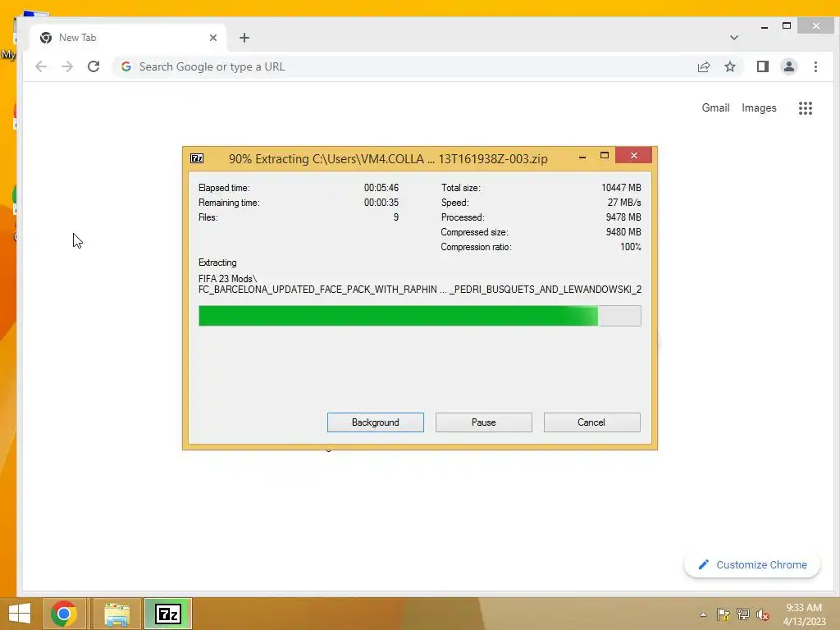Click the Remaining time value 00:00:35

381,203
